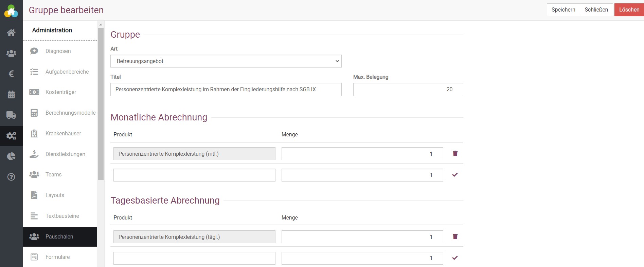644x267 pixels.
Task: Go to Textbausteine in the Administration menu
Action: [x=62, y=216]
